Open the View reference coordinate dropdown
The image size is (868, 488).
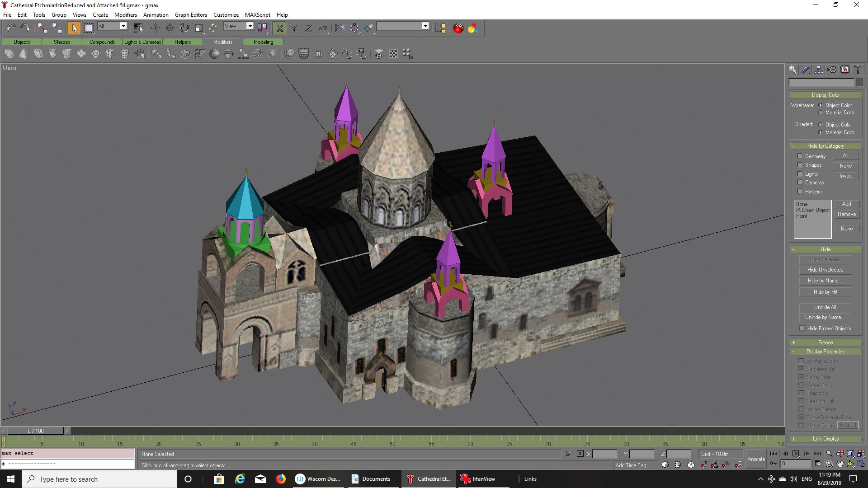click(x=250, y=26)
